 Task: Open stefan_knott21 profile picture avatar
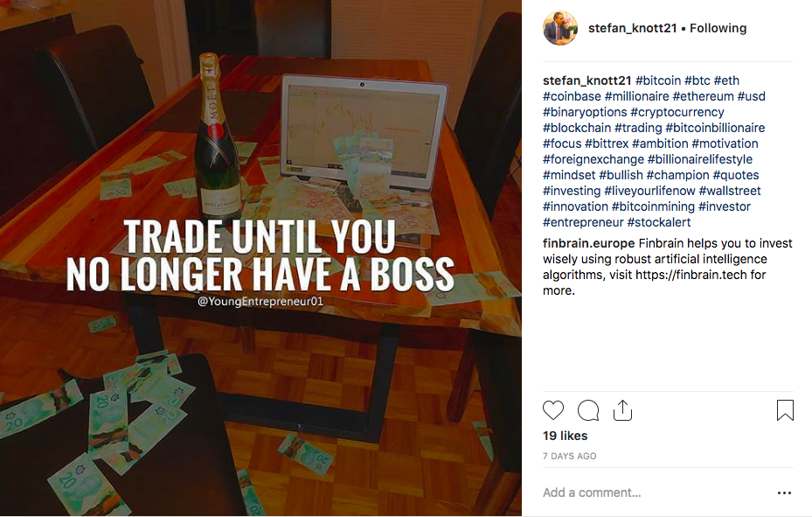point(560,28)
